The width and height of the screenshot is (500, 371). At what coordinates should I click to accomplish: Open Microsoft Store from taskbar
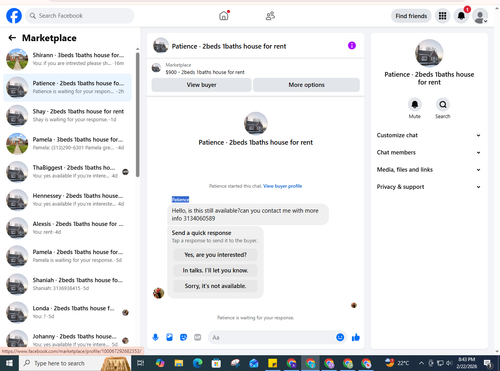tap(216, 363)
